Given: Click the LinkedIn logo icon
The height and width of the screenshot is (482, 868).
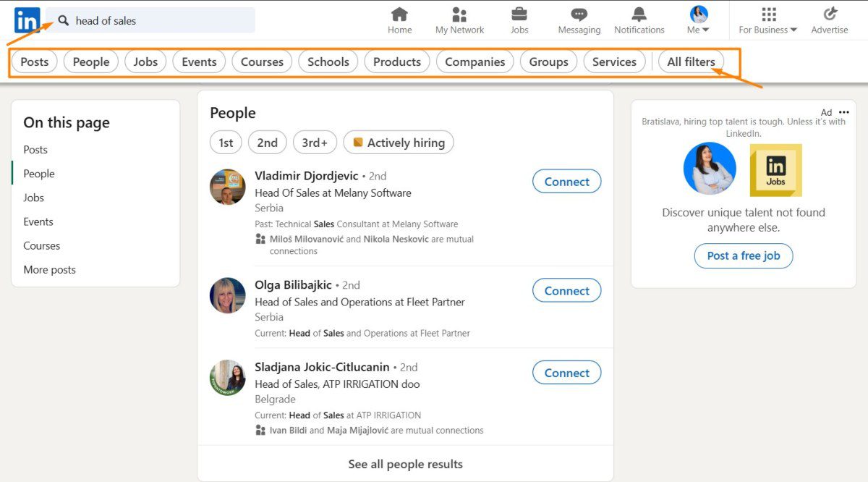Looking at the screenshot, I should 27,20.
